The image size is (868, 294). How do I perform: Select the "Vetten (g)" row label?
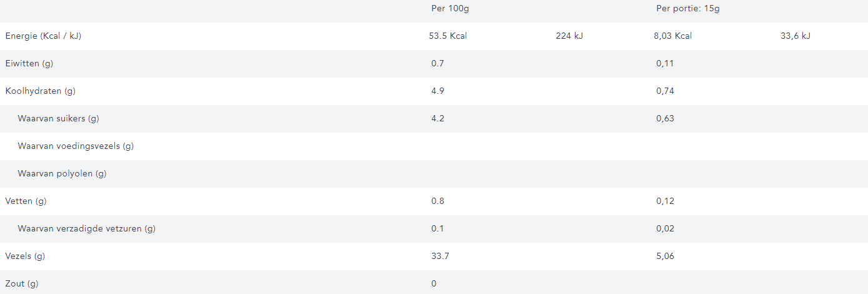pos(26,201)
